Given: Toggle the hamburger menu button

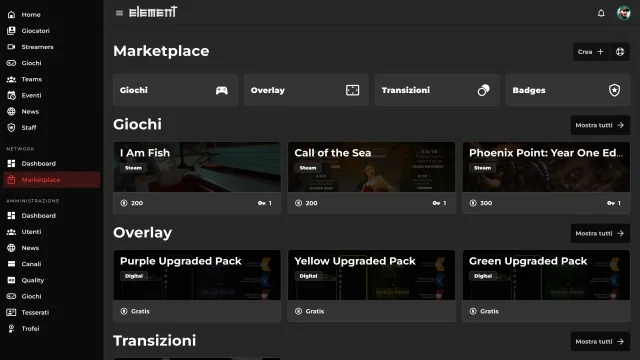Looking at the screenshot, I should [x=119, y=13].
